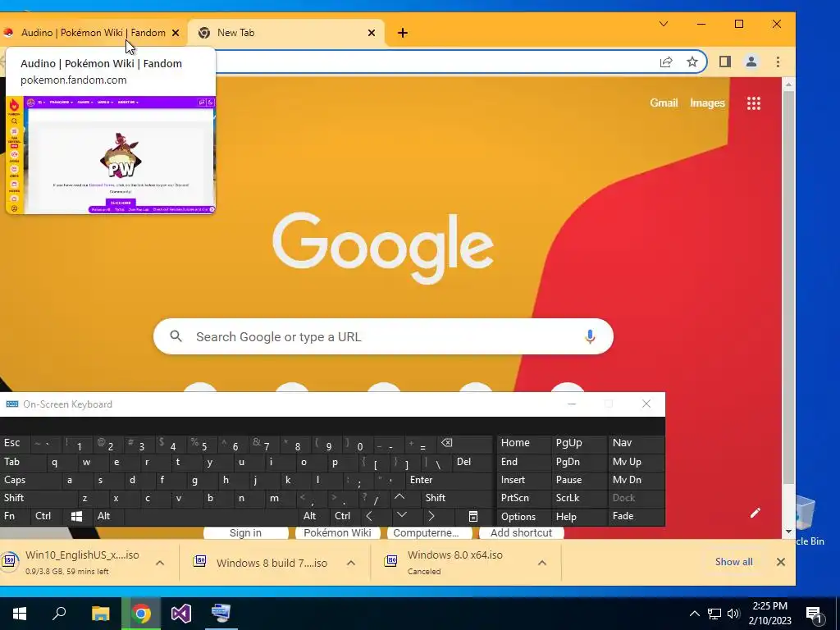Open Visual Studio from taskbar
The image size is (840, 630).
181,614
